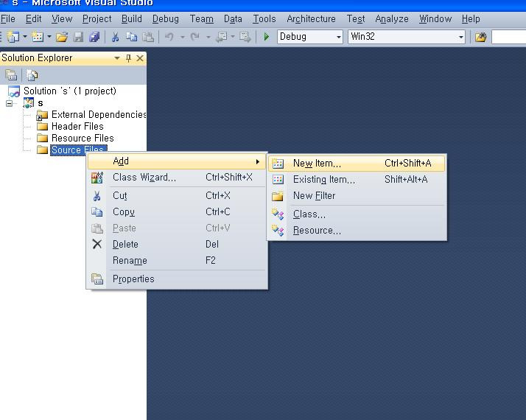Open the Help menu
This screenshot has height=420, width=526.
[x=471, y=18]
